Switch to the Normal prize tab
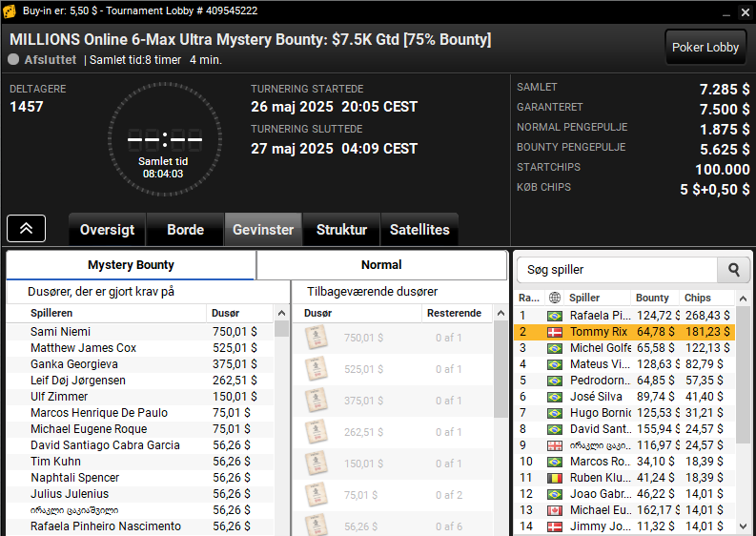Image resolution: width=756 pixels, height=536 pixels. click(382, 265)
